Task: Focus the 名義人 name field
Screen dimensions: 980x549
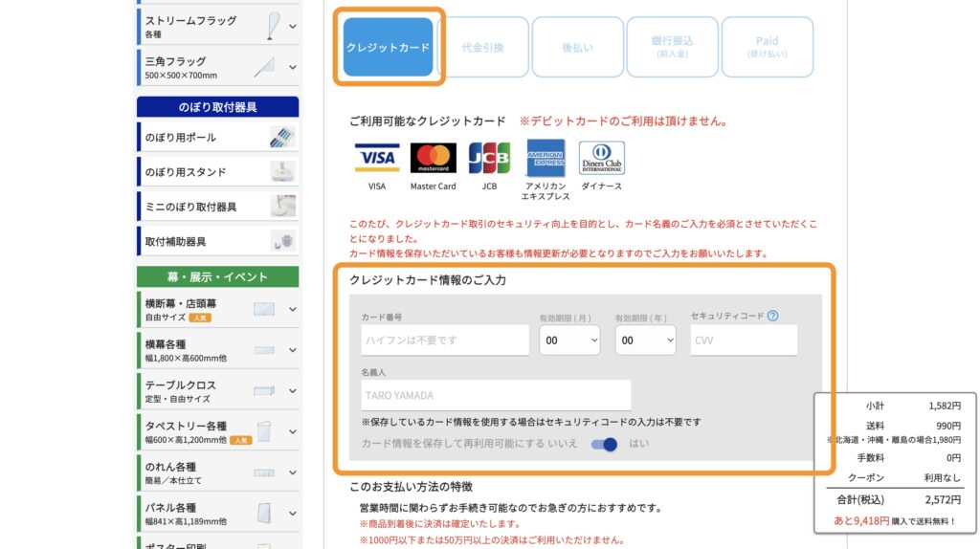Action: [x=496, y=395]
